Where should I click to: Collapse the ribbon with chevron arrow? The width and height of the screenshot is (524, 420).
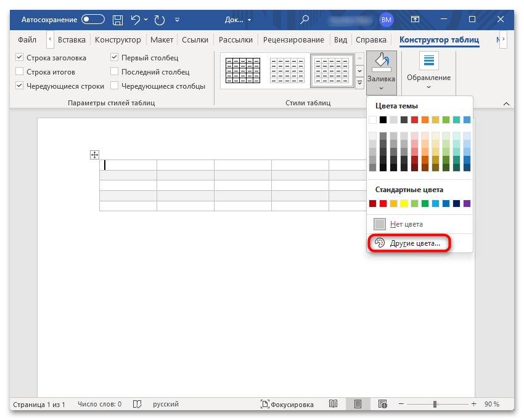[506, 103]
